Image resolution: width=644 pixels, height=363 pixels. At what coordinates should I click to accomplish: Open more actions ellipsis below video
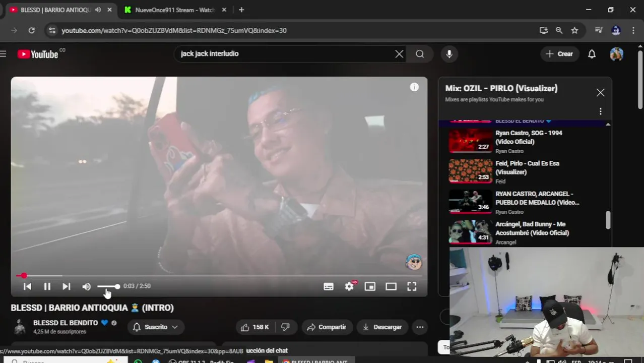click(420, 327)
